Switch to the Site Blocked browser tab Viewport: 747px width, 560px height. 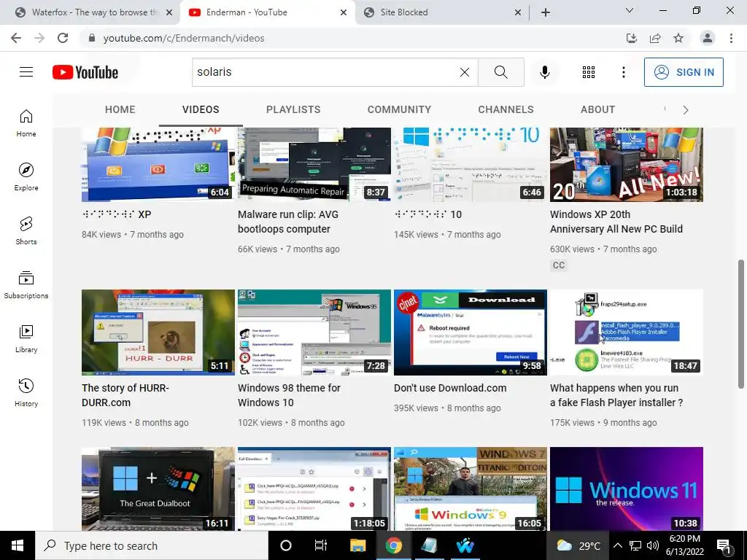tap(443, 12)
